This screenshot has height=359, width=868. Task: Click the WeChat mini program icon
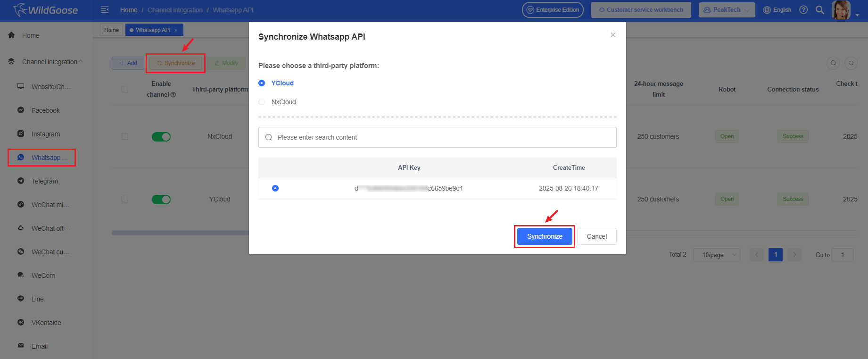click(21, 204)
